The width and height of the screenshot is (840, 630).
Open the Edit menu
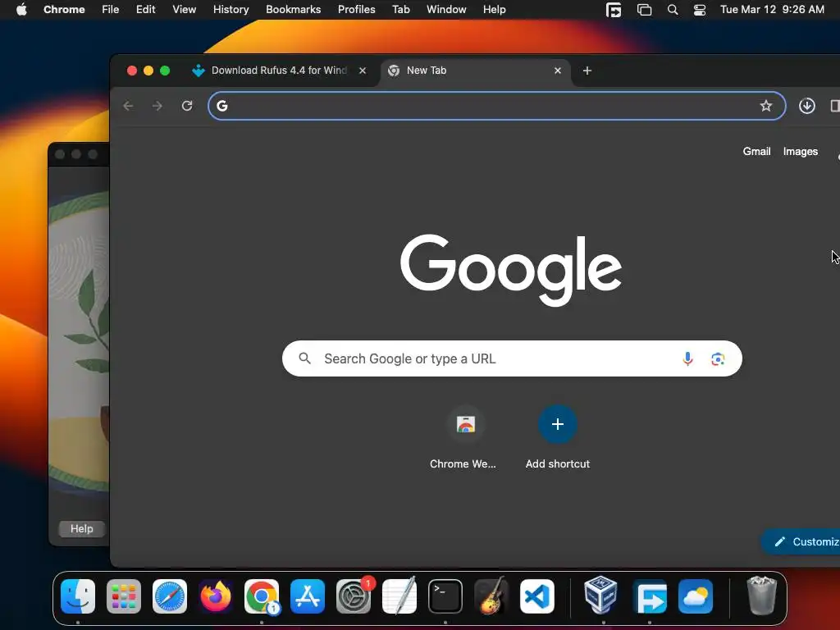tap(146, 10)
